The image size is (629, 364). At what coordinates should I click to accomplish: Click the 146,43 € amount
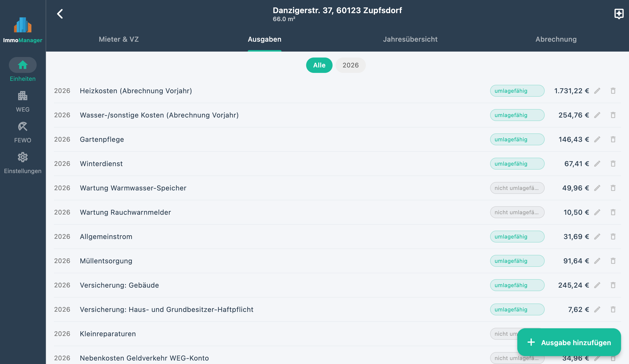tap(574, 139)
